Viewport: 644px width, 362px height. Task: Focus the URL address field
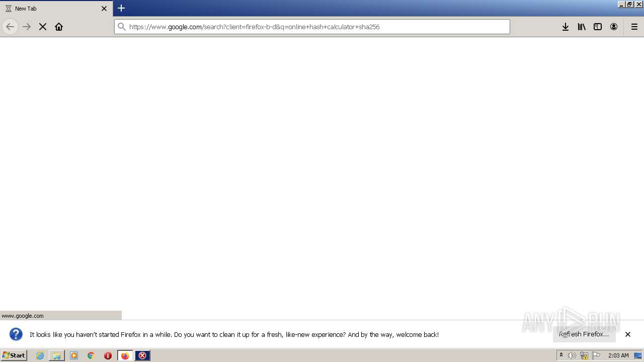(312, 27)
